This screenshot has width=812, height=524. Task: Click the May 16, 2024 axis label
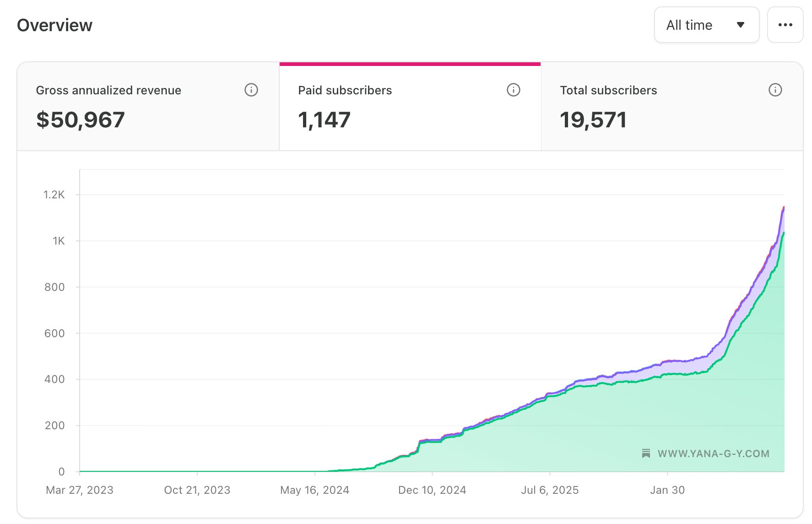tap(315, 490)
